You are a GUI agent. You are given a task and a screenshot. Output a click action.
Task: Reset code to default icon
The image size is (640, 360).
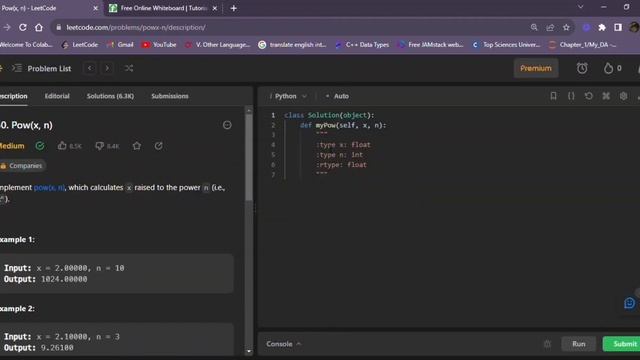(x=589, y=96)
